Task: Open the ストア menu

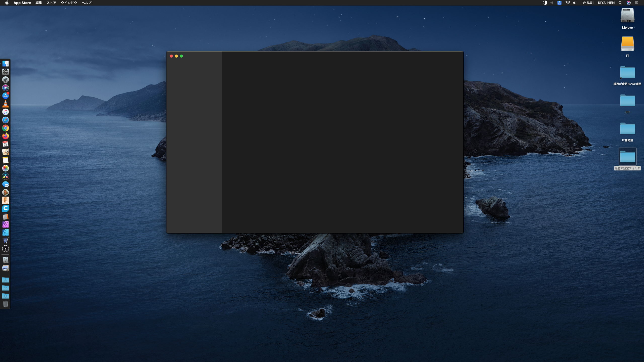Action: click(x=51, y=3)
